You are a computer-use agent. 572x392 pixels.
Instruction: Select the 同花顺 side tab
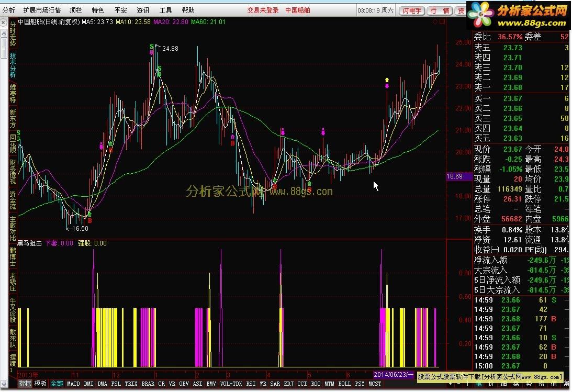[13, 143]
